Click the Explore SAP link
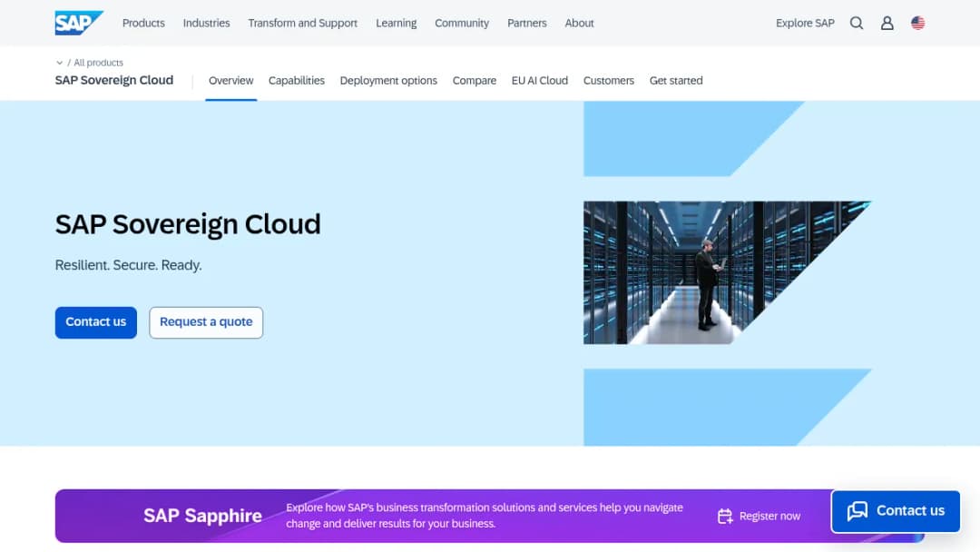 [x=805, y=23]
